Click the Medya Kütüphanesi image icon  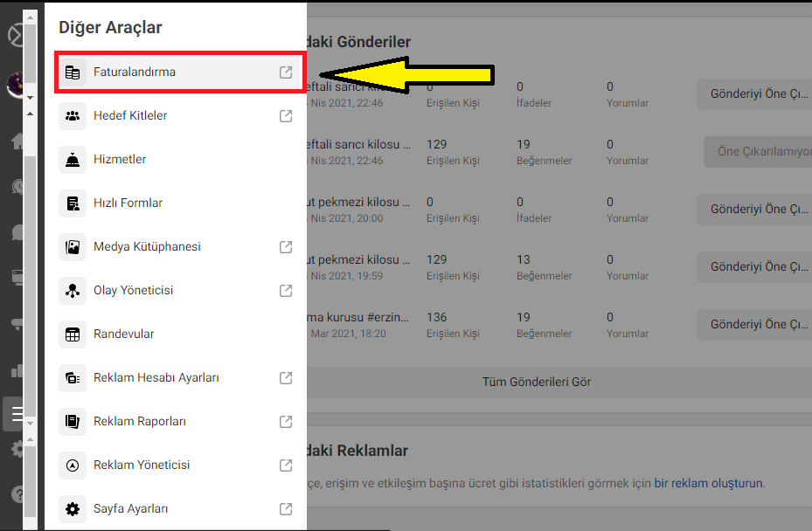pyautogui.click(x=73, y=247)
